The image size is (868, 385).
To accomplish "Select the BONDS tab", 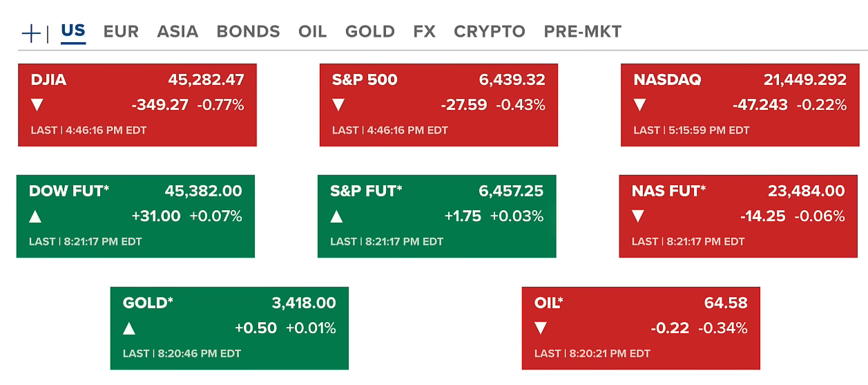I will pyautogui.click(x=248, y=32).
